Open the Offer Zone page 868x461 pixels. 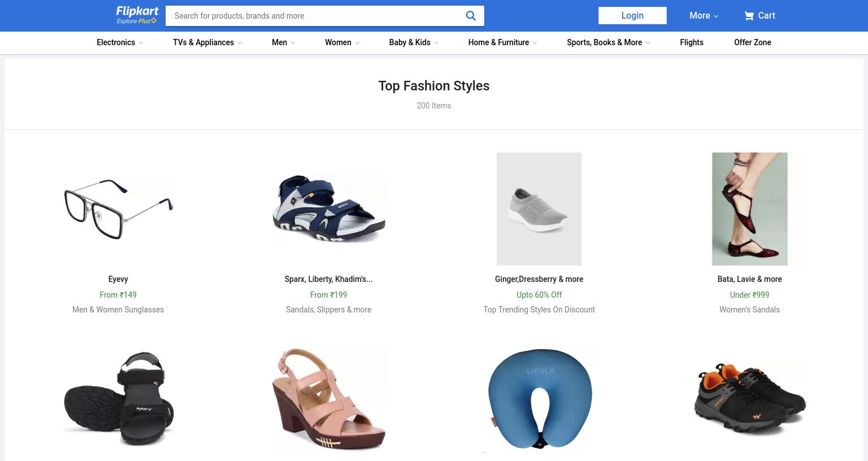753,42
